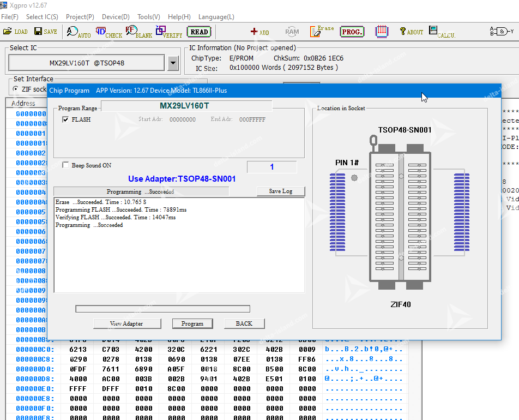The image size is (519, 420).
Task: Click hex cell DFFF in row 000000E0
Action: pos(111,388)
